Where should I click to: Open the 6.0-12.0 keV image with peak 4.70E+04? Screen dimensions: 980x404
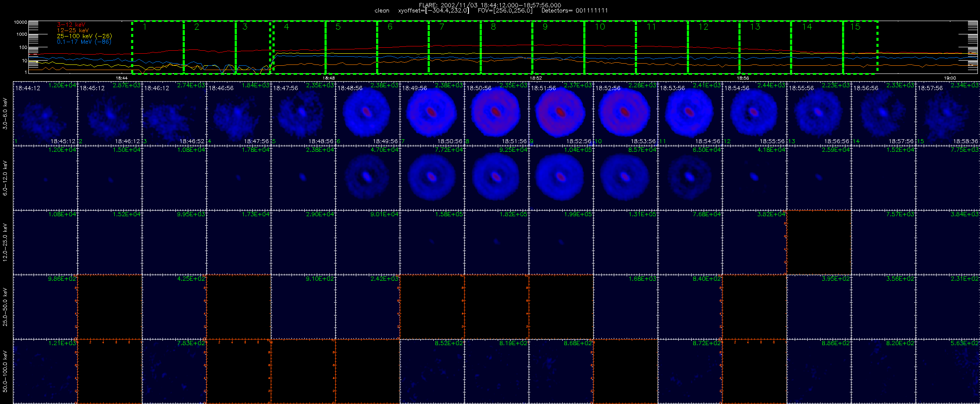point(367,178)
